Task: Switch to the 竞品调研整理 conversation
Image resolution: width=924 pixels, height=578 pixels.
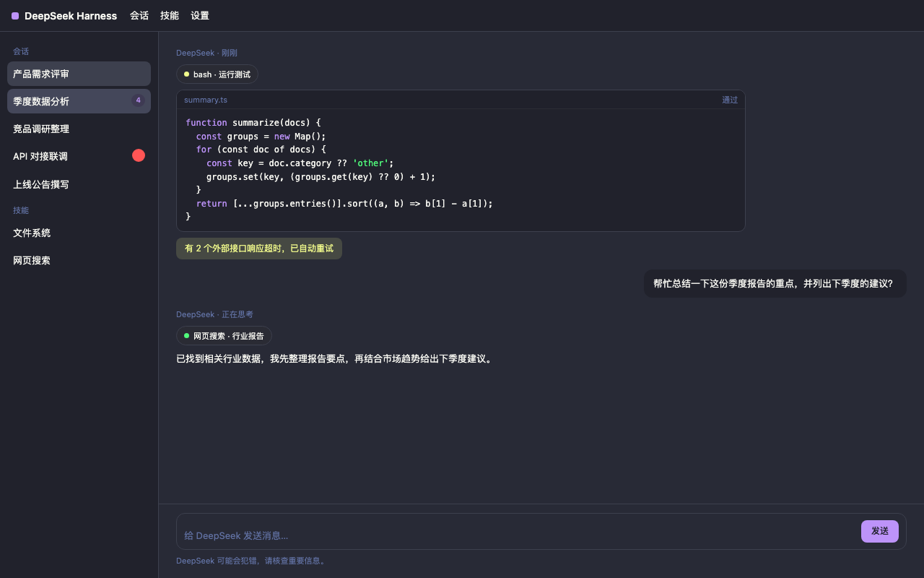Action: (79, 129)
